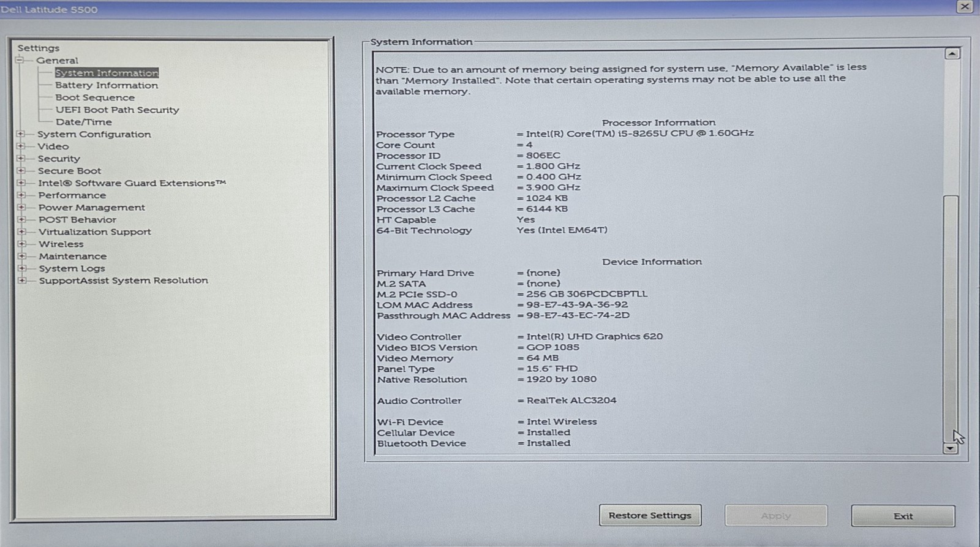
Task: Select the Maintenance category
Action: [73, 256]
